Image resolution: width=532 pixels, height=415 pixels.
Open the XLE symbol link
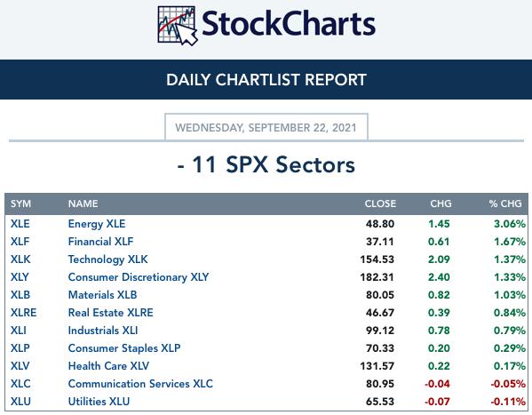click(20, 224)
